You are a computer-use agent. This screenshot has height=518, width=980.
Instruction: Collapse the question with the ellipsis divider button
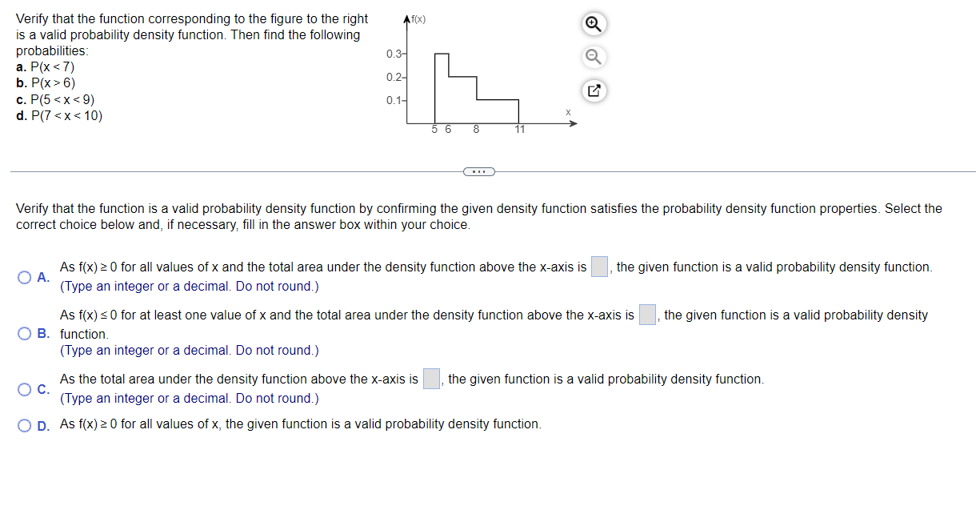tap(479, 171)
